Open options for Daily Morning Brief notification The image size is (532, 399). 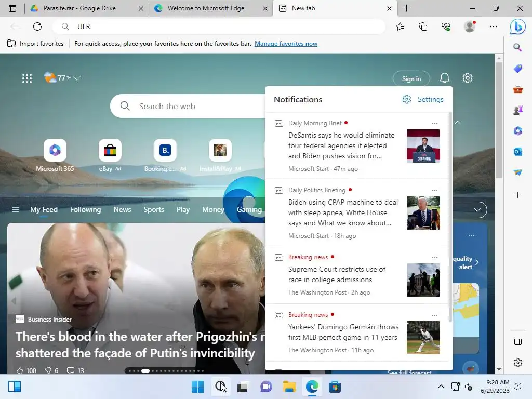[x=435, y=124]
